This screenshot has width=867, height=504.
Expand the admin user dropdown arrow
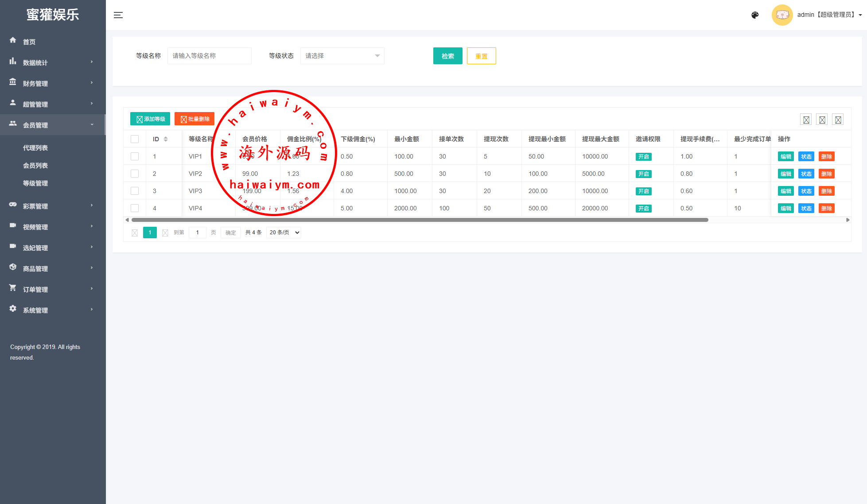tap(860, 15)
